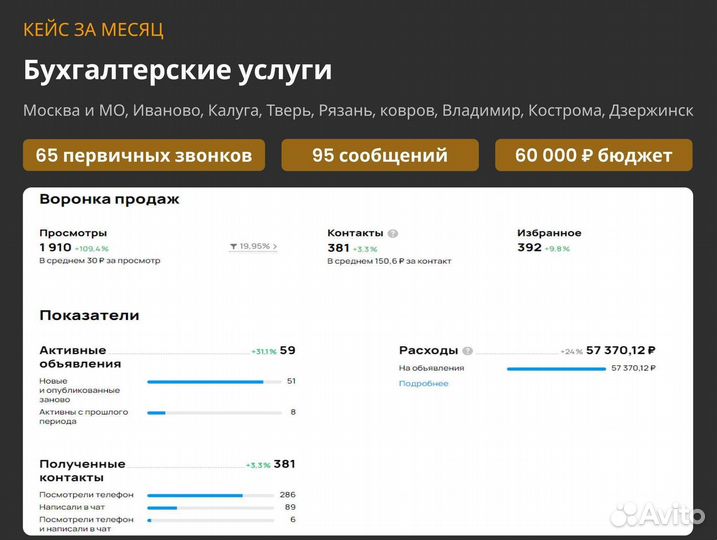717x540 pixels.
Task: Click the На объявления expenses bar
Action: click(556, 369)
